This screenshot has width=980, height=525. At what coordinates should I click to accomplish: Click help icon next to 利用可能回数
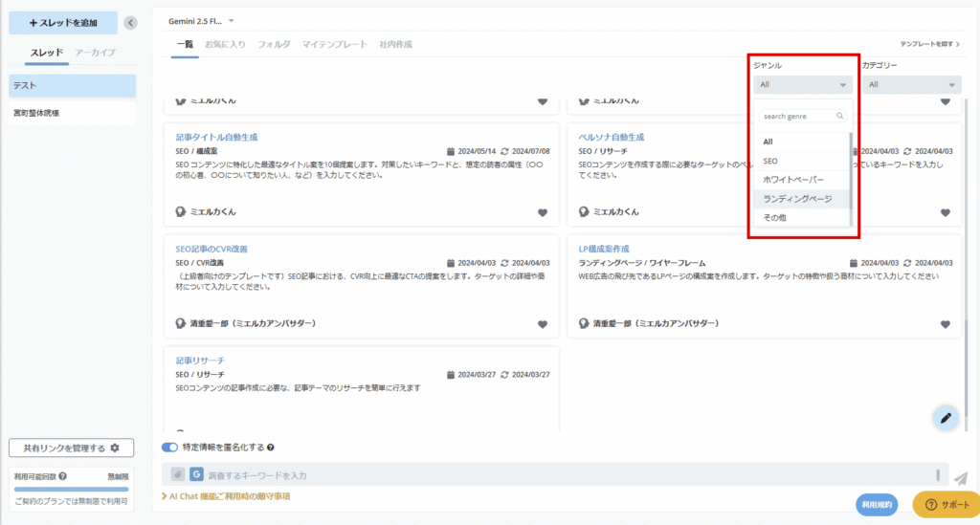tap(62, 476)
